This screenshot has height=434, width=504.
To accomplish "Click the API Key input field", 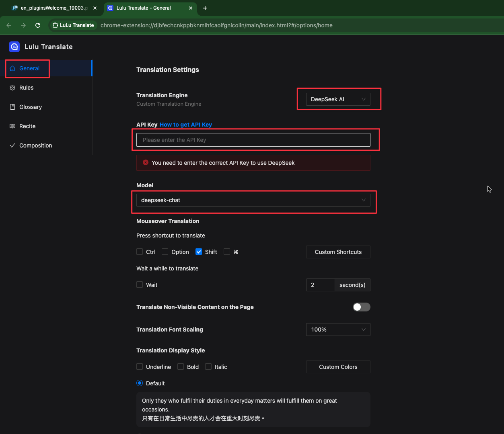I will (253, 140).
